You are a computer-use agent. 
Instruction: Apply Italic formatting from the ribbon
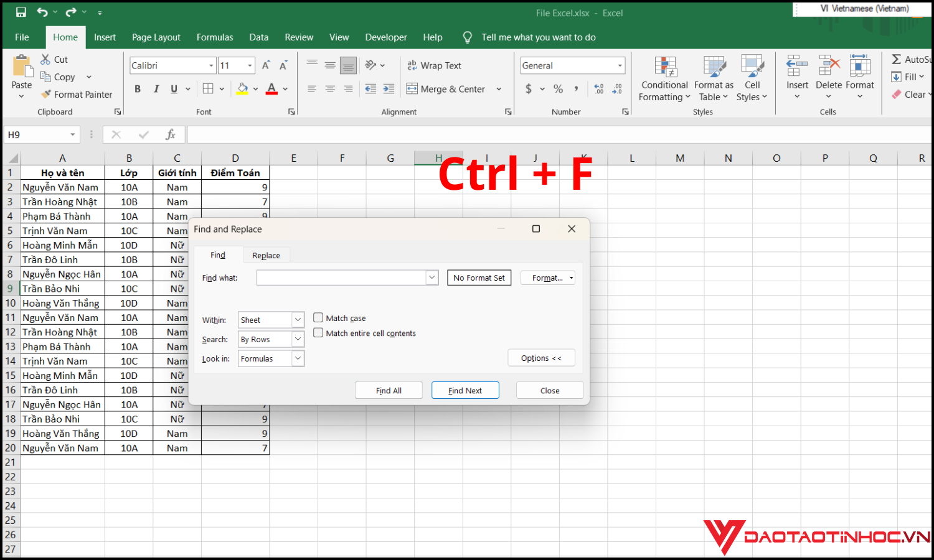[156, 89]
